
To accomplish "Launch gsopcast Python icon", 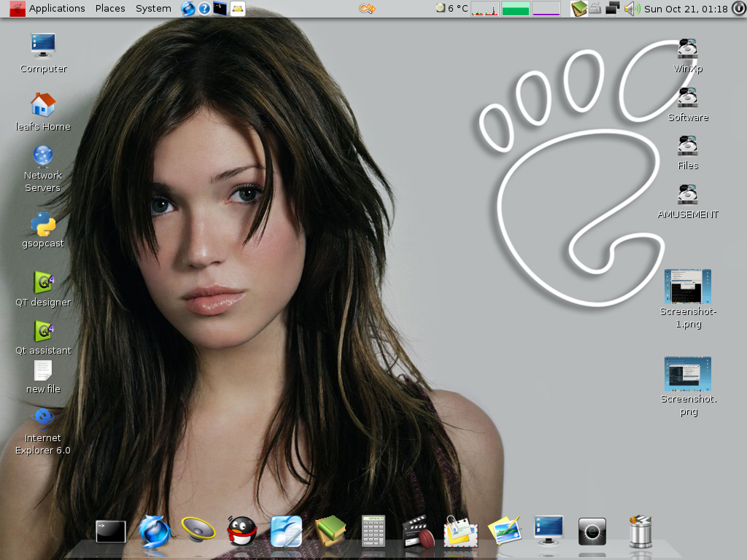I will 43,225.
